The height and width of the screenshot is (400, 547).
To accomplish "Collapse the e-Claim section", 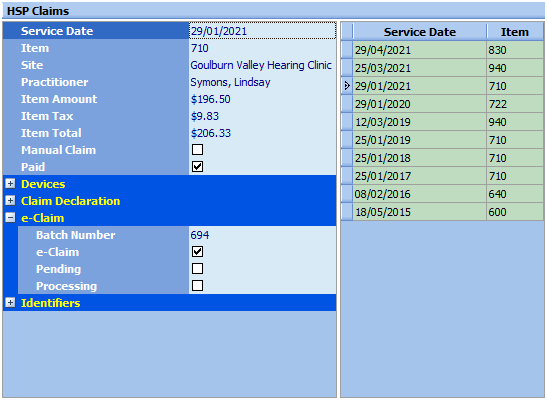I will tap(10, 218).
